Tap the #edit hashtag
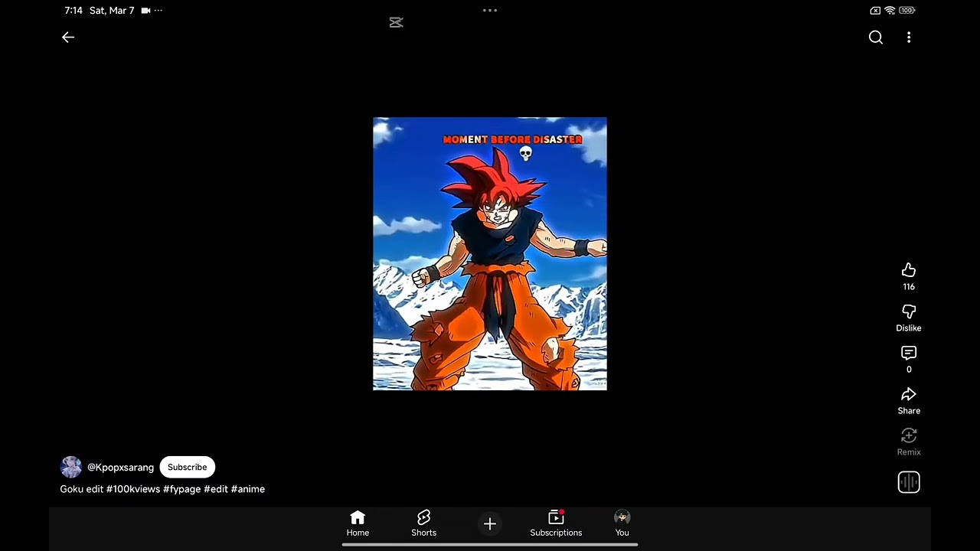The width and height of the screenshot is (980, 551). click(216, 489)
